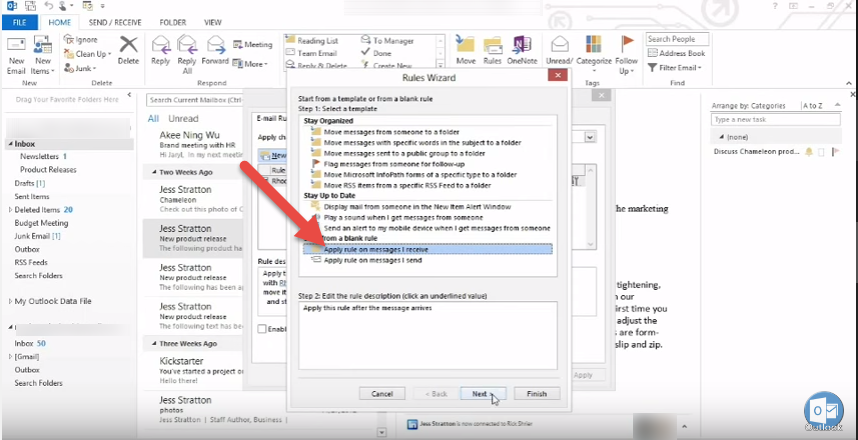Collapse the Two Weeks Ago group
Image resolution: width=858 pixels, height=440 pixels.
tap(154, 172)
